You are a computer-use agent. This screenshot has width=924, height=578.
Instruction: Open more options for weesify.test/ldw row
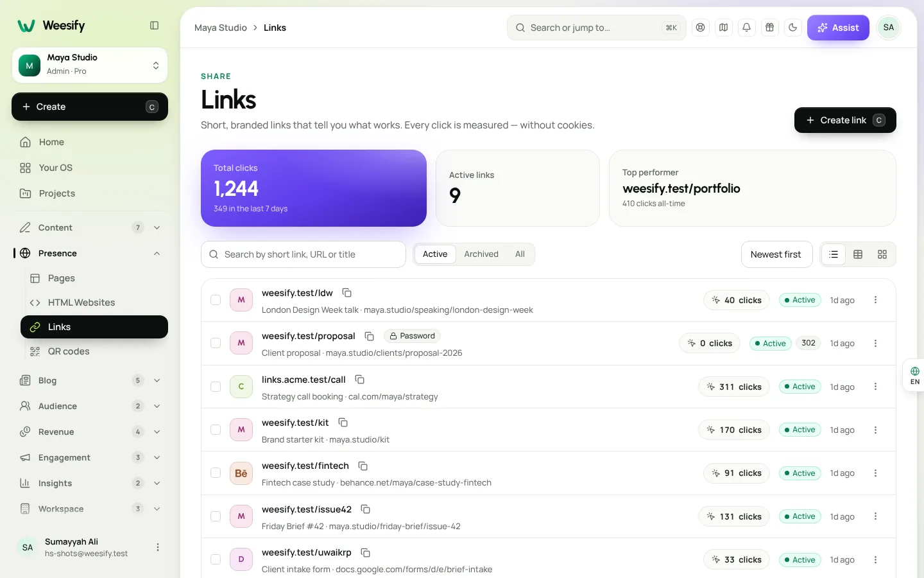[x=875, y=300]
